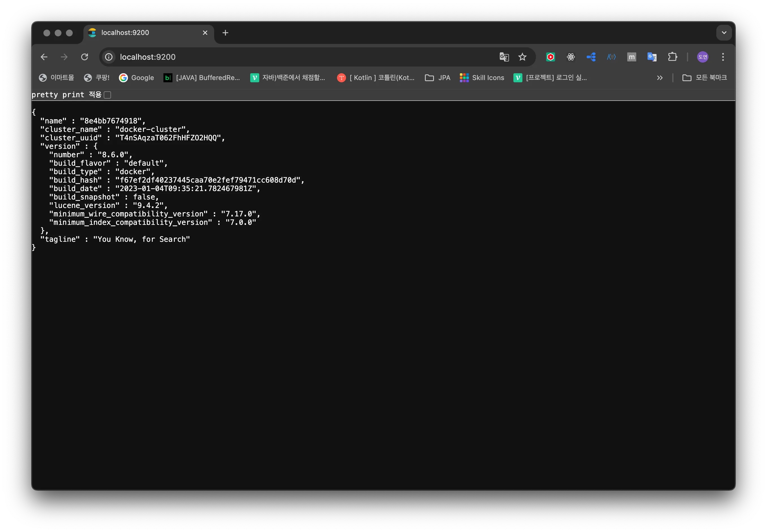This screenshot has width=767, height=532.
Task: Bookmark this page with the star icon
Action: point(522,57)
